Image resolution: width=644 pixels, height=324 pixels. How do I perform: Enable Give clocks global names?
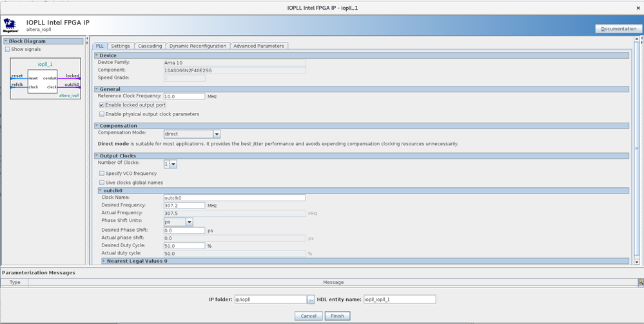point(102,183)
